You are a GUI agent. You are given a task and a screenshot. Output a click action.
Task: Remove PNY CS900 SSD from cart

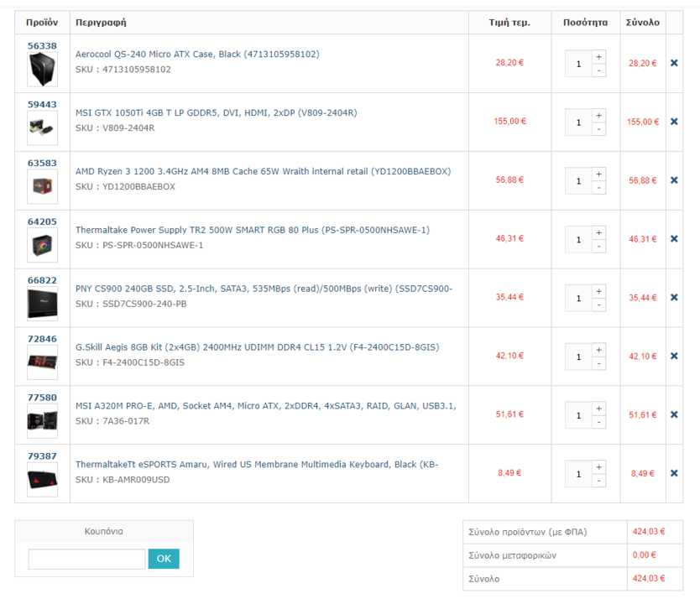(x=674, y=297)
